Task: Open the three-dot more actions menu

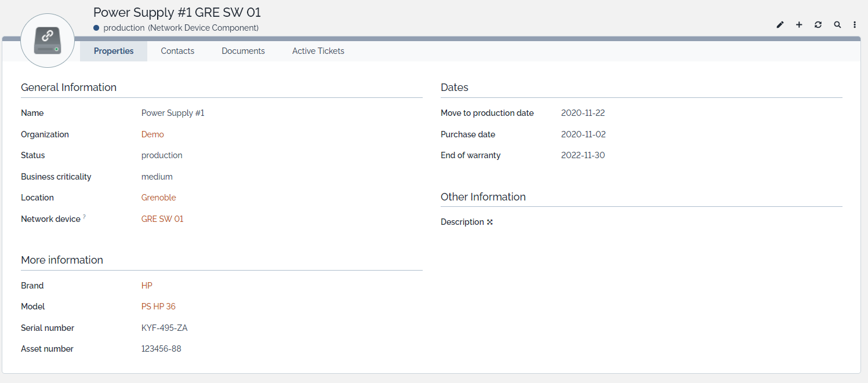Action: coord(855,25)
